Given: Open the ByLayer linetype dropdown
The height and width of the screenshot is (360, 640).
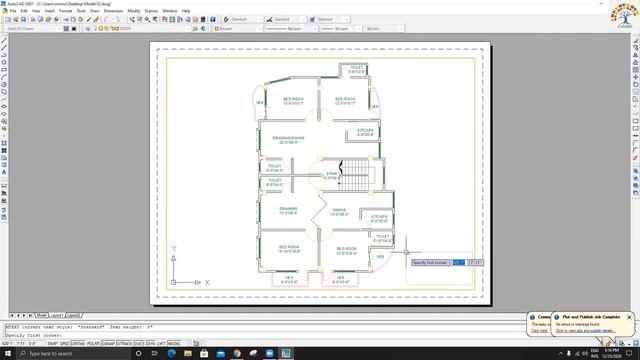Looking at the screenshot, I should [x=291, y=29].
